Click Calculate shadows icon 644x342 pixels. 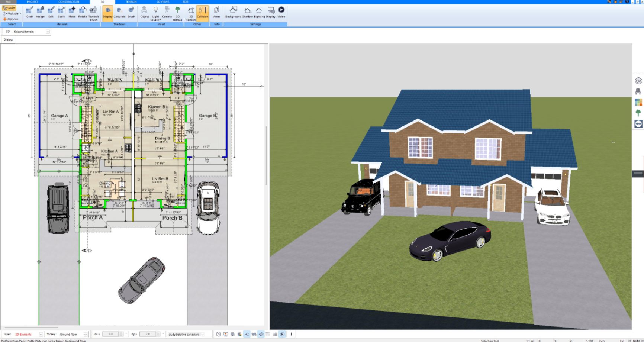(x=119, y=12)
